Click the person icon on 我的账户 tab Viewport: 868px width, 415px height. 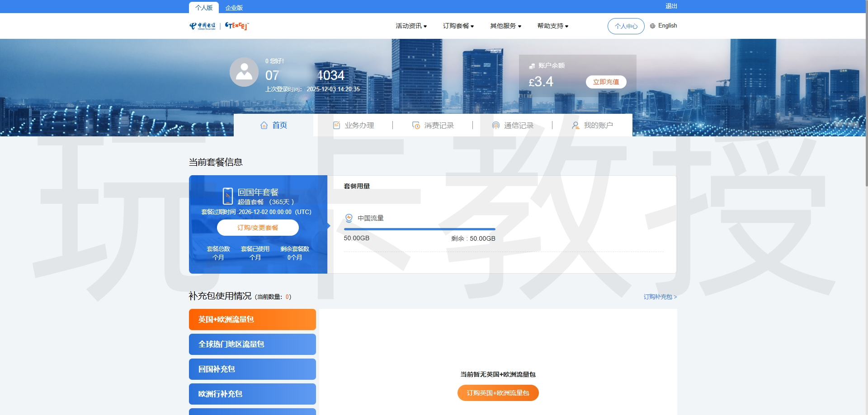coord(575,125)
